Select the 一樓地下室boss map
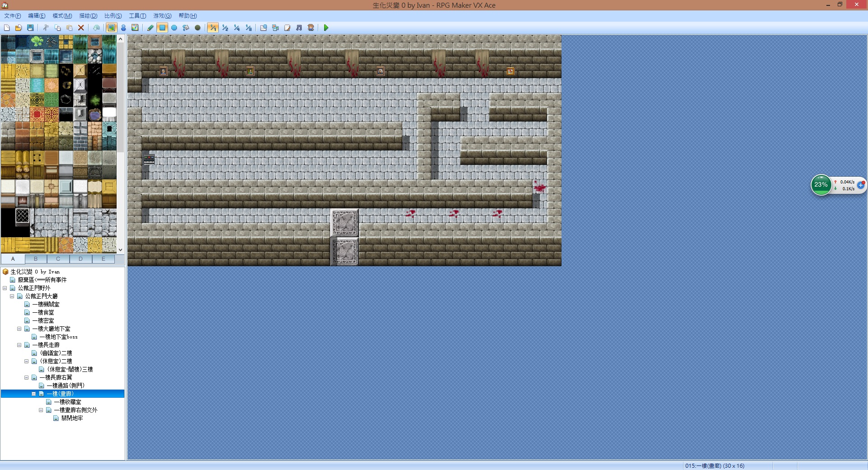The width and height of the screenshot is (868, 470). click(58, 337)
